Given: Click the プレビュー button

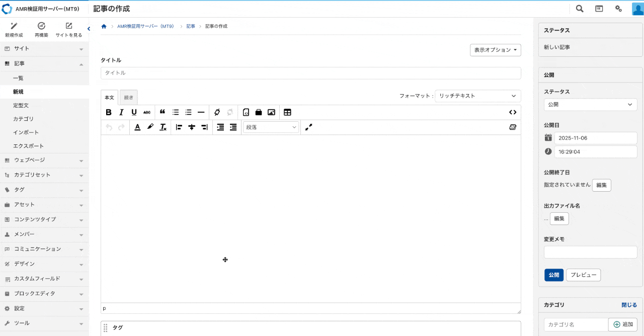Looking at the screenshot, I should point(583,275).
